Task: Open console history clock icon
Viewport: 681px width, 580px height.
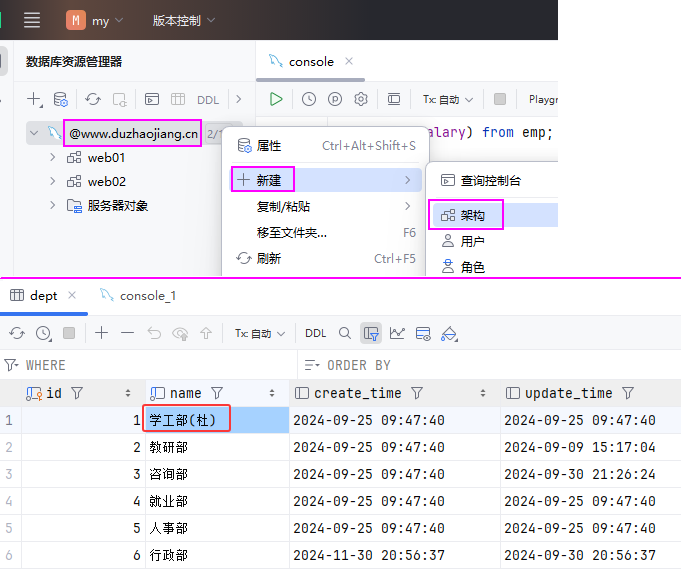Action: click(309, 99)
